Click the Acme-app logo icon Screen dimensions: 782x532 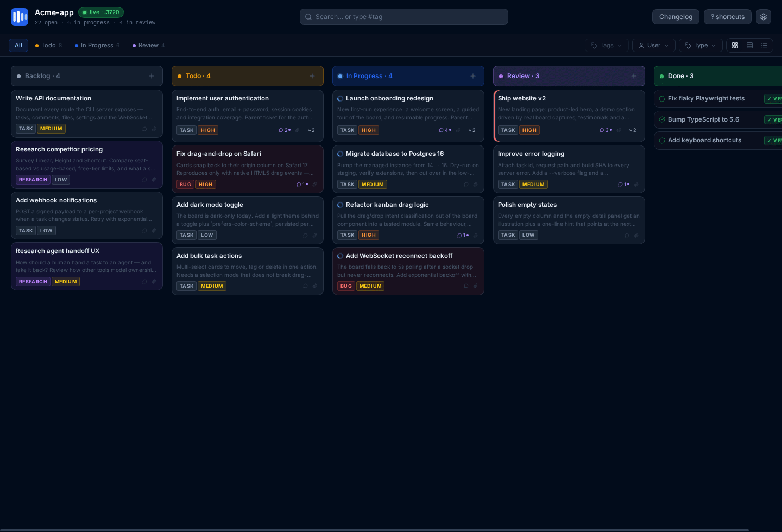pyautogui.click(x=20, y=17)
